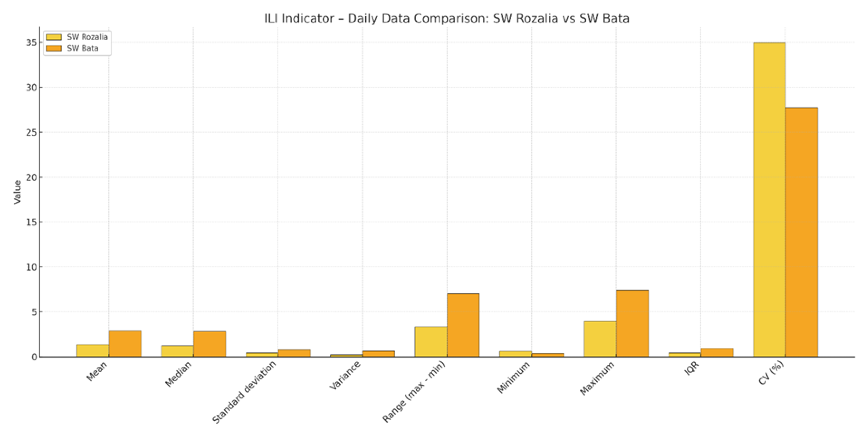Click the SW Rozalia Maximum bar
This screenshot has width=868, height=436.
600,339
